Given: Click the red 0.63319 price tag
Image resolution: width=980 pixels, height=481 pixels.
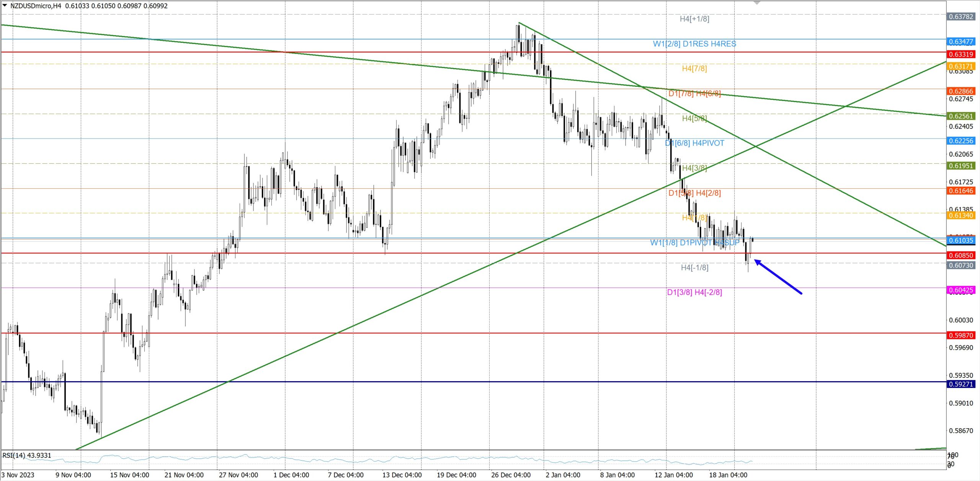Looking at the screenshot, I should point(960,54).
